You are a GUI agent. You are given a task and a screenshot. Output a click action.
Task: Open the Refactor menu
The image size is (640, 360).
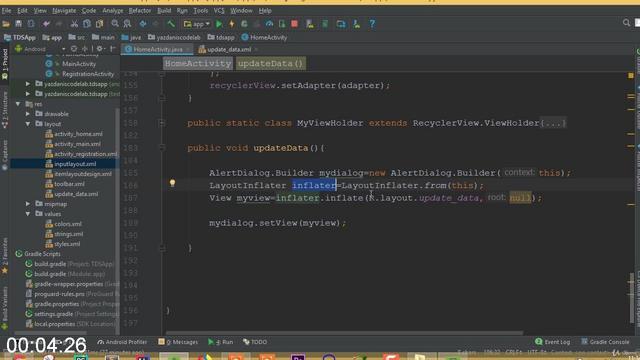[x=140, y=11]
